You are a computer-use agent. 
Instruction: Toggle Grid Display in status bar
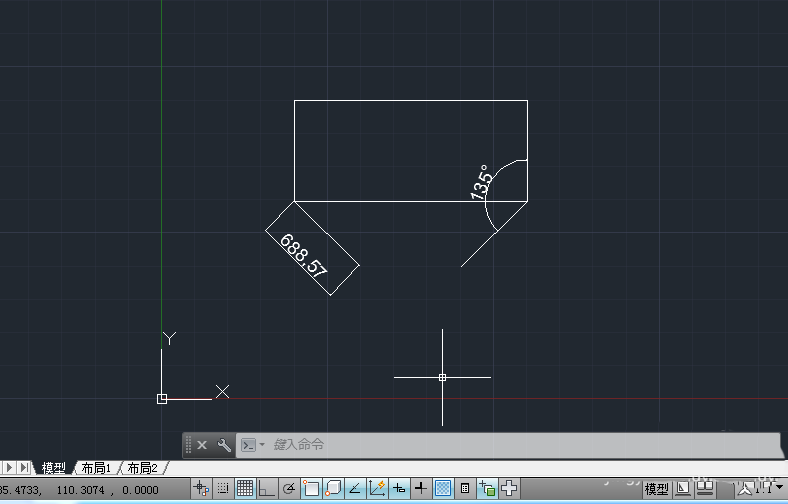(x=245, y=488)
